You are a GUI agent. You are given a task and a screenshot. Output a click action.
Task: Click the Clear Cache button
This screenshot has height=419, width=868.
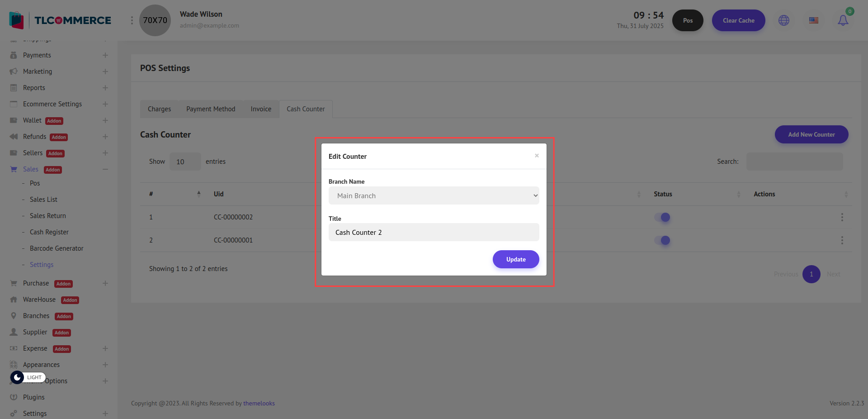click(738, 20)
